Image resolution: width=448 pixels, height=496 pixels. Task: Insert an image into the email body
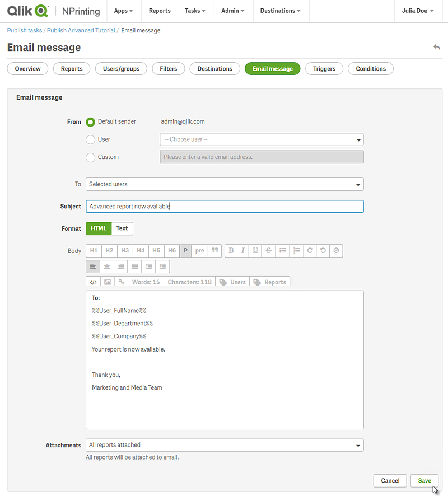108,282
